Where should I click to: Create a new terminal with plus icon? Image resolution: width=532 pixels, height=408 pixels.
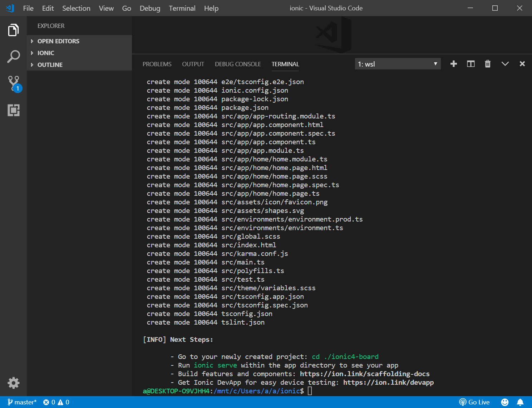pyautogui.click(x=453, y=64)
